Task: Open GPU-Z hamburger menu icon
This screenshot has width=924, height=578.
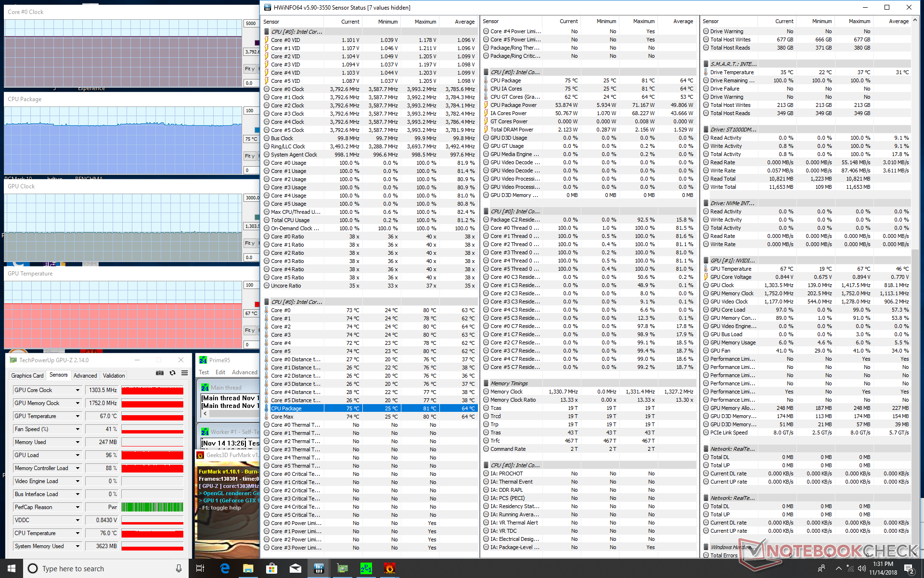Action: pyautogui.click(x=184, y=373)
